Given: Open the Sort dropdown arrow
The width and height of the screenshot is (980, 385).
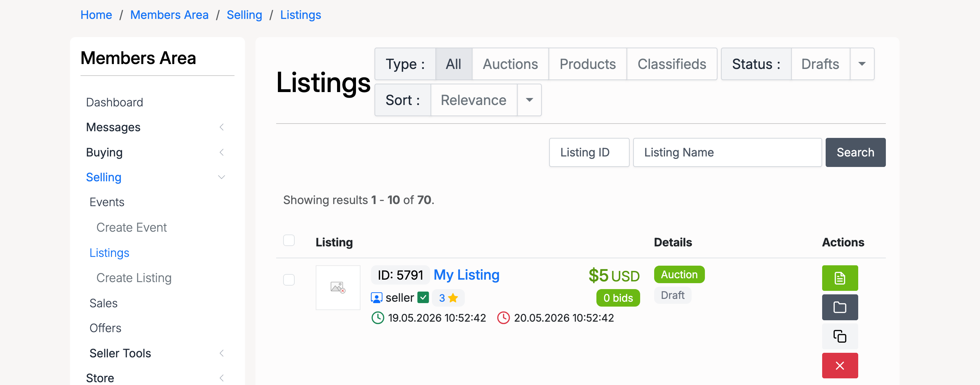Looking at the screenshot, I should tap(529, 100).
